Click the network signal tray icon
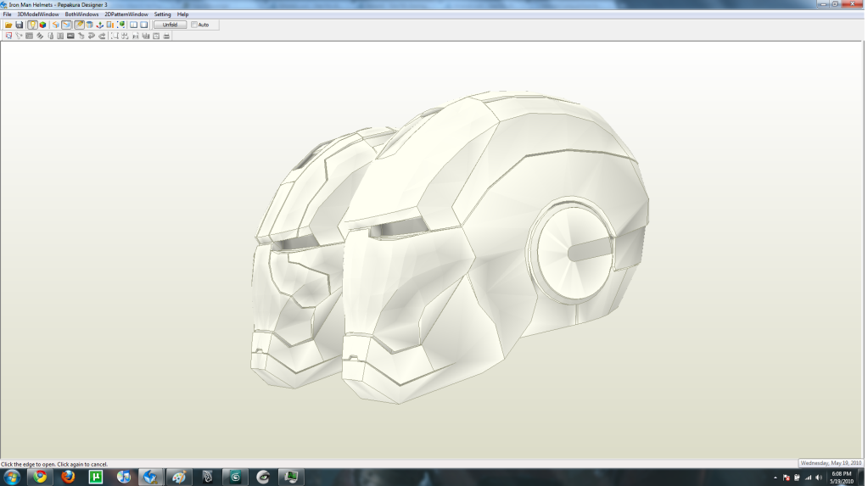 pyautogui.click(x=809, y=478)
